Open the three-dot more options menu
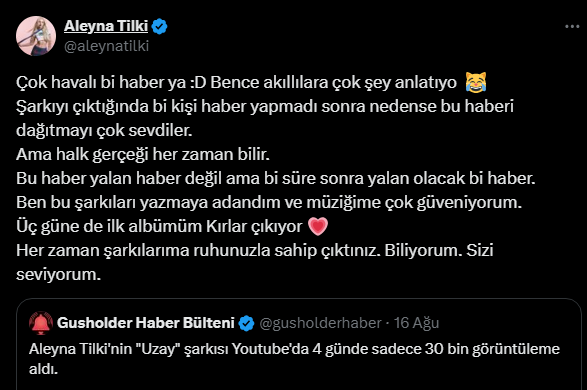This screenshot has width=587, height=390. pyautogui.click(x=572, y=27)
